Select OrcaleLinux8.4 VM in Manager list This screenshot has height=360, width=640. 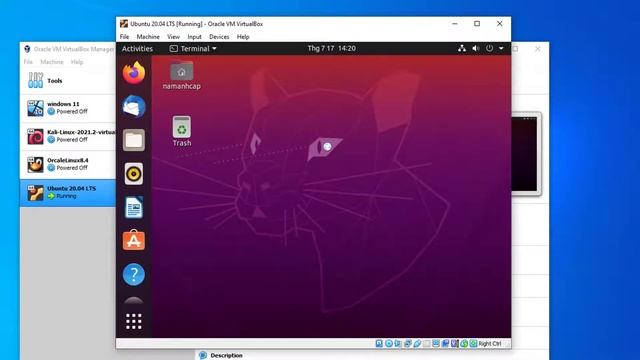coord(68,164)
